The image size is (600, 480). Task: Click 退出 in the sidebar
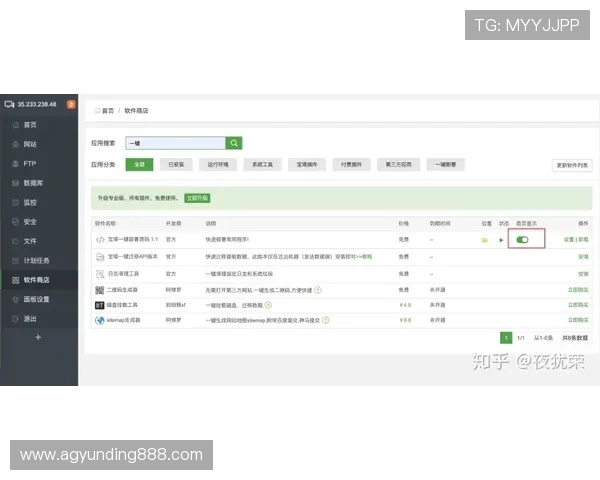click(30, 318)
